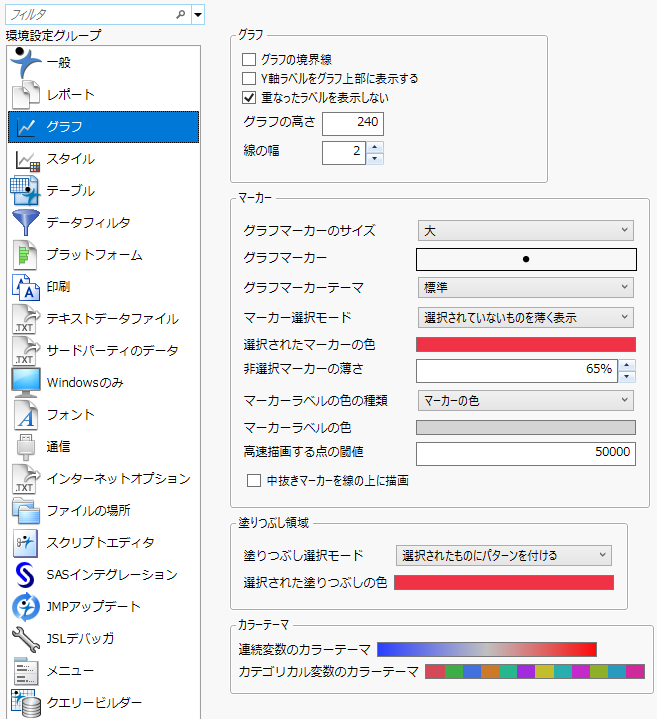
Task: Click the クエリービルダー database icon
Action: (x=26, y=703)
